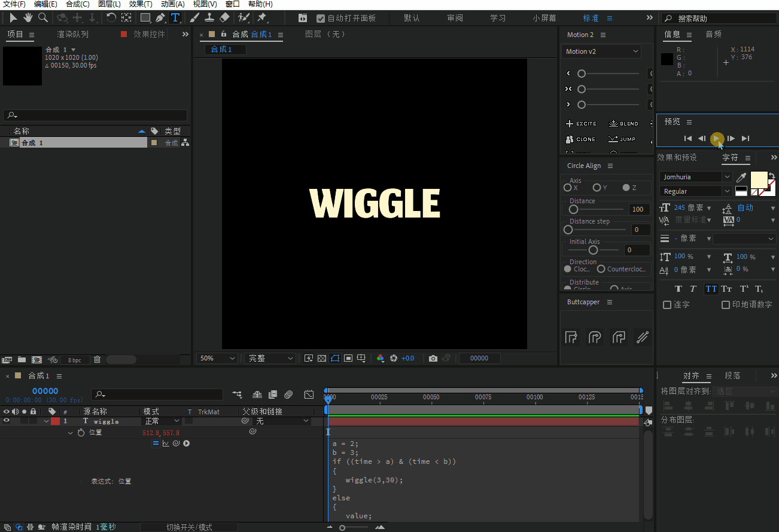Select the Pen tool

[160, 18]
